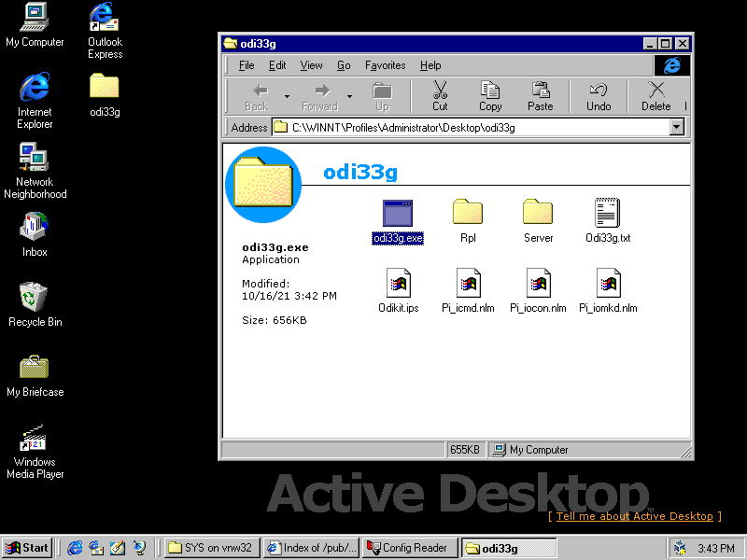
Task: Close the odi33g window
Action: [x=683, y=44]
